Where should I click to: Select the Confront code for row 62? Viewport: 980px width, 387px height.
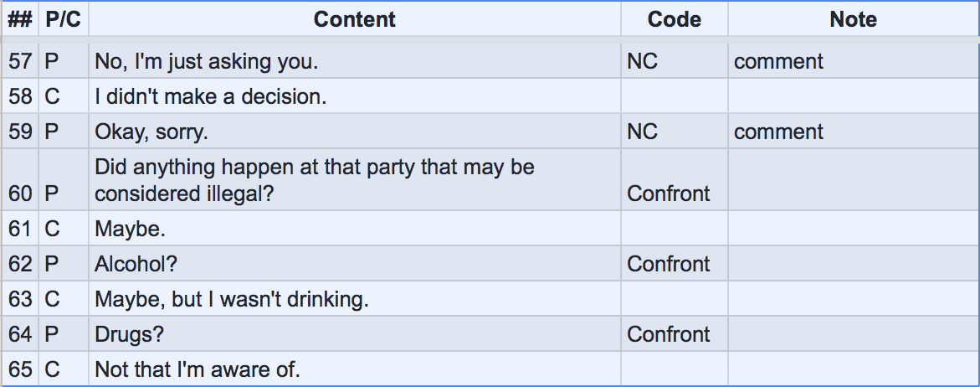[x=669, y=264]
